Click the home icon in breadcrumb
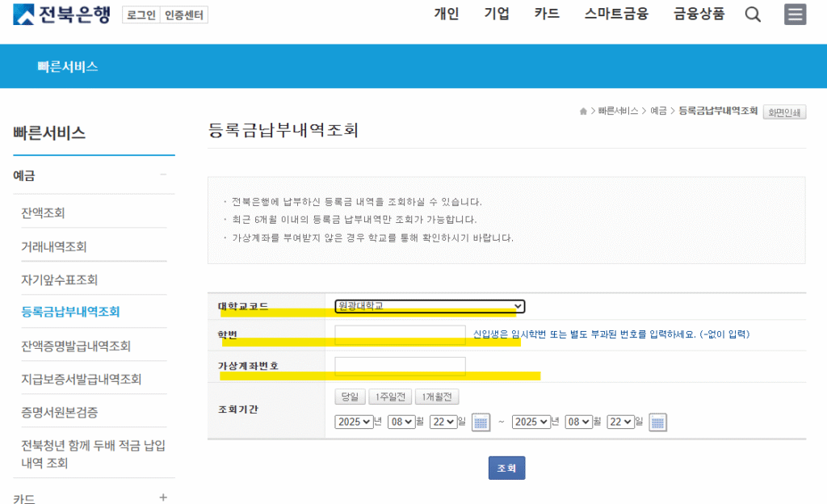This screenshot has height=504, width=827. tap(583, 111)
